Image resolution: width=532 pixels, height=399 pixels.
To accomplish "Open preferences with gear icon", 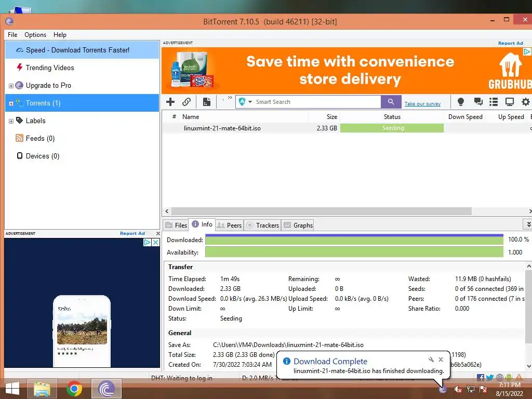I will point(526,102).
